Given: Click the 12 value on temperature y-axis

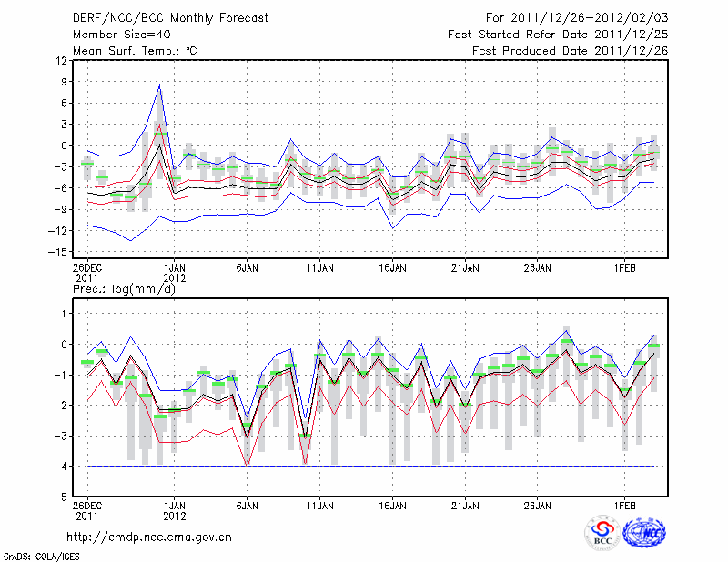Looking at the screenshot, I should [x=60, y=60].
